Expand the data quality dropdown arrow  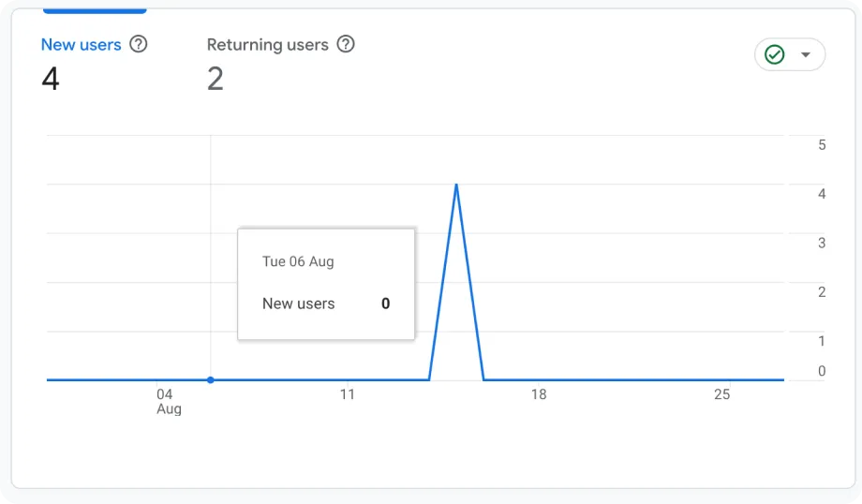coord(806,54)
